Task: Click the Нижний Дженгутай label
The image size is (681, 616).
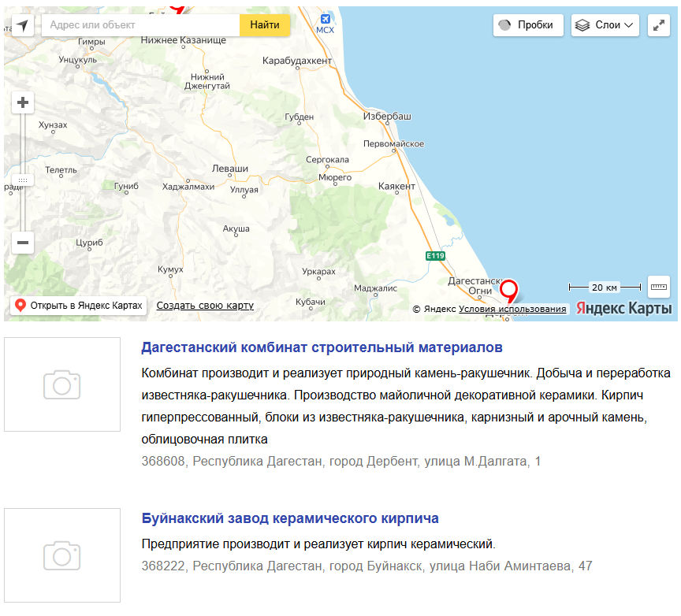Action: (x=207, y=81)
